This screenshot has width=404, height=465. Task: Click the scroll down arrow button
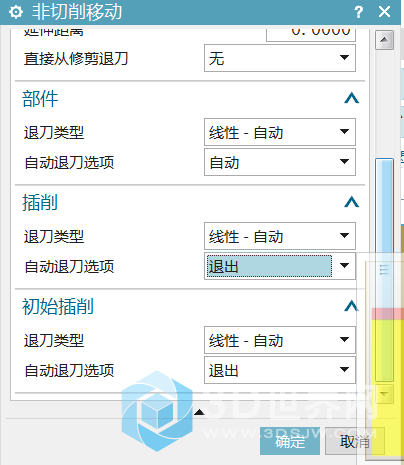click(384, 394)
